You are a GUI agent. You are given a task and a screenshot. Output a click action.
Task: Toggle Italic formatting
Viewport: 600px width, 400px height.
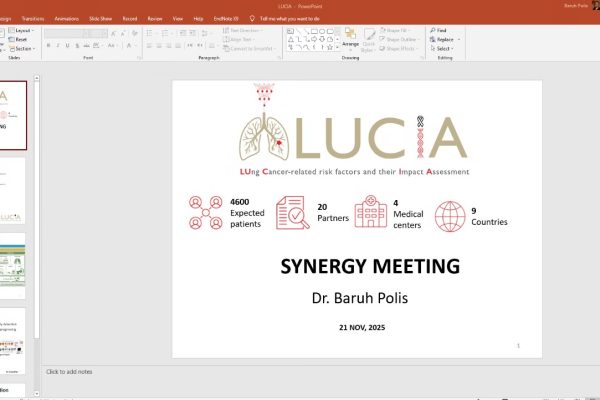point(58,46)
